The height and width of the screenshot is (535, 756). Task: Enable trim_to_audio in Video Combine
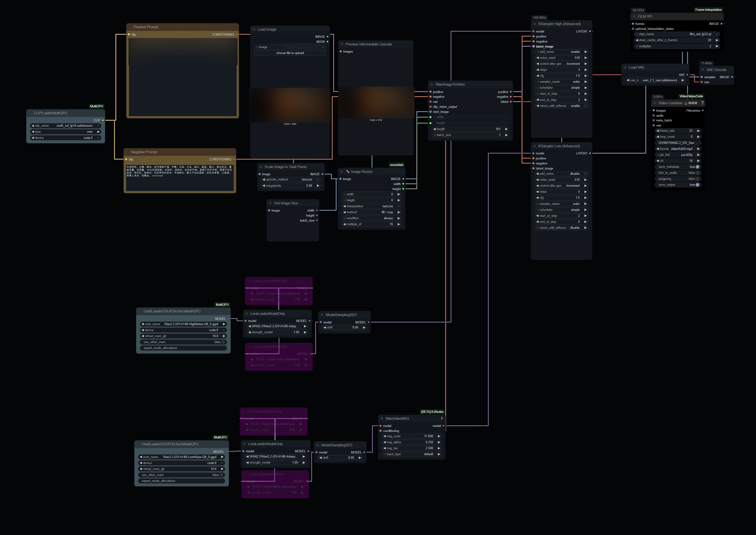click(x=678, y=173)
